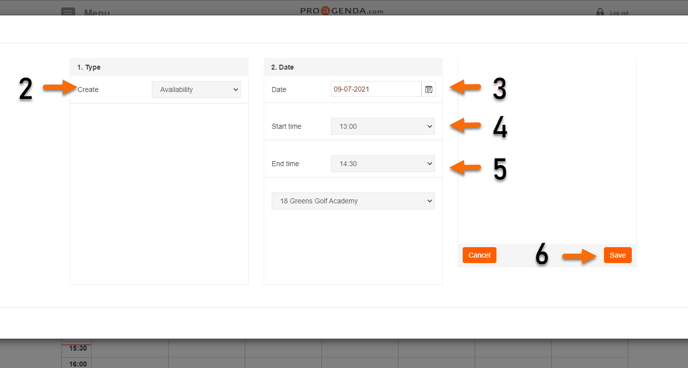The height and width of the screenshot is (368, 688).
Task: Click the 'End time' label
Action: pos(285,164)
